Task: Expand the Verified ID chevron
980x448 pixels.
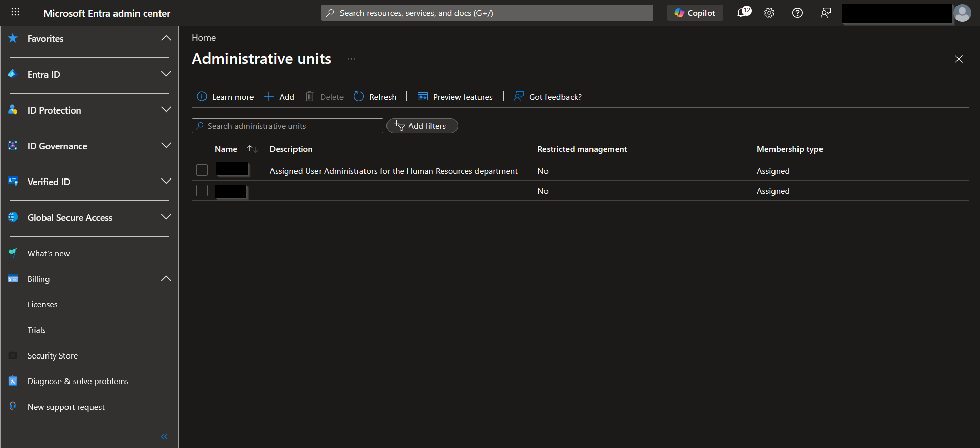Action: click(166, 182)
